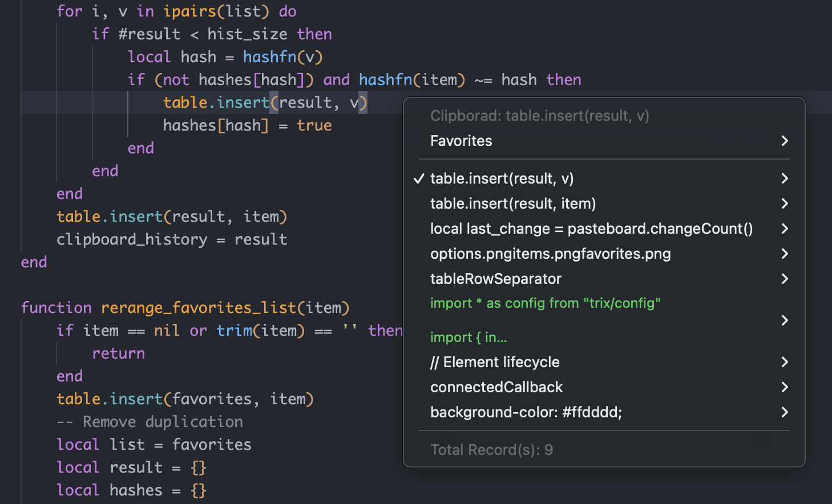Click the Clipborad header text in menu
The height and width of the screenshot is (504, 832).
pyautogui.click(x=539, y=116)
